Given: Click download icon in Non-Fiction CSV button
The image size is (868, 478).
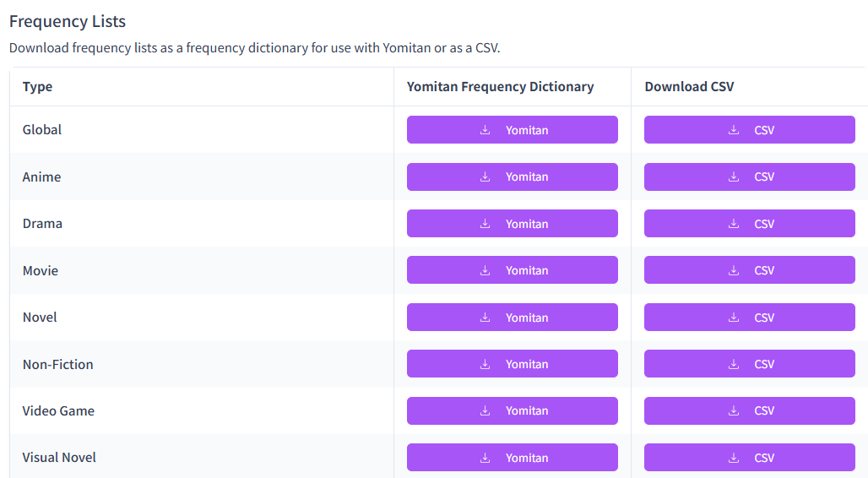Looking at the screenshot, I should [734, 364].
